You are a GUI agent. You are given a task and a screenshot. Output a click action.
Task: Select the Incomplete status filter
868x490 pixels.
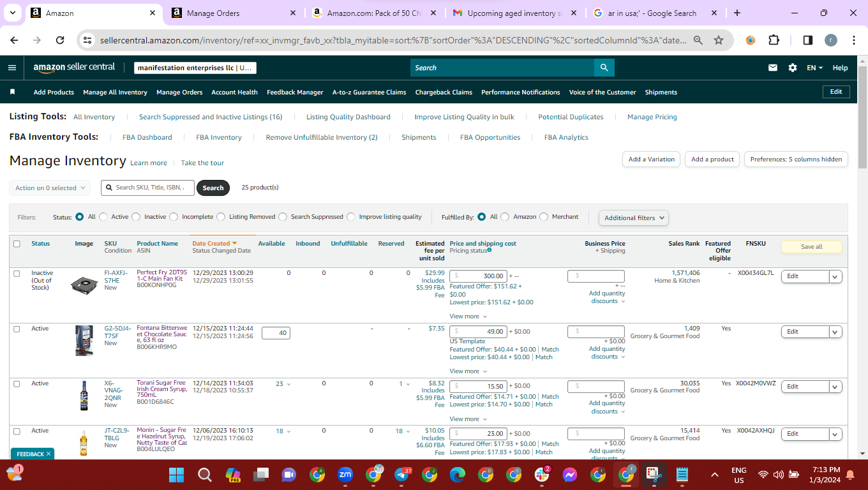pyautogui.click(x=174, y=217)
